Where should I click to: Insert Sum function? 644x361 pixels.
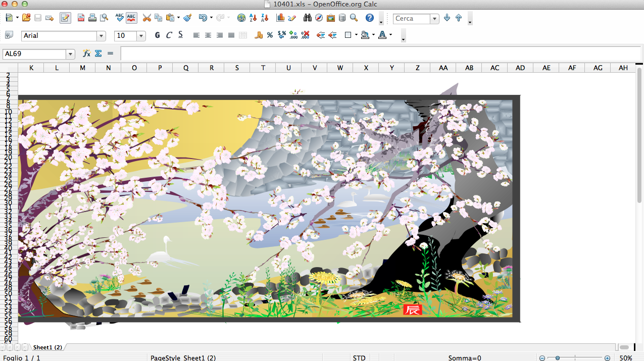click(x=98, y=54)
